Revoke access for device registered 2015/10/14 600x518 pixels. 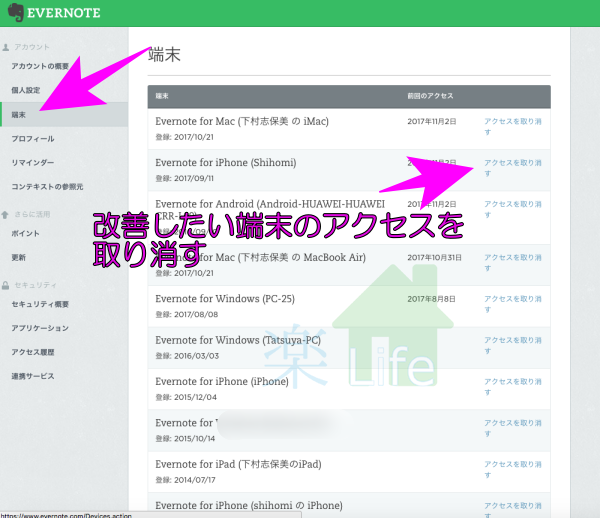513,428
